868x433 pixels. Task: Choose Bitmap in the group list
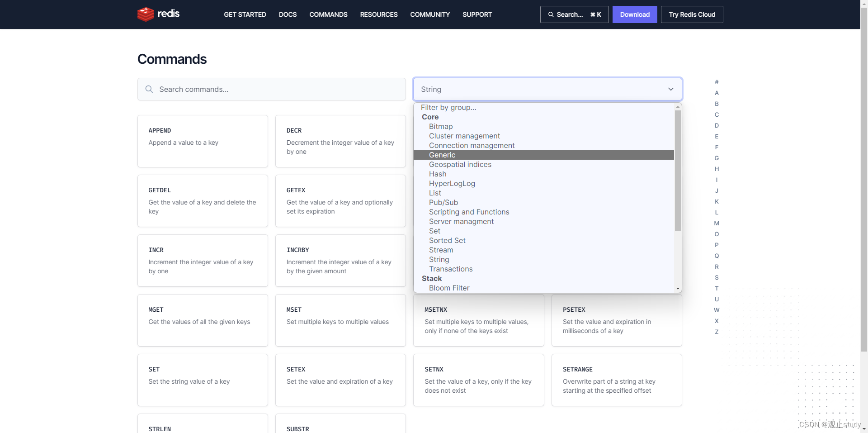(x=544, y=126)
